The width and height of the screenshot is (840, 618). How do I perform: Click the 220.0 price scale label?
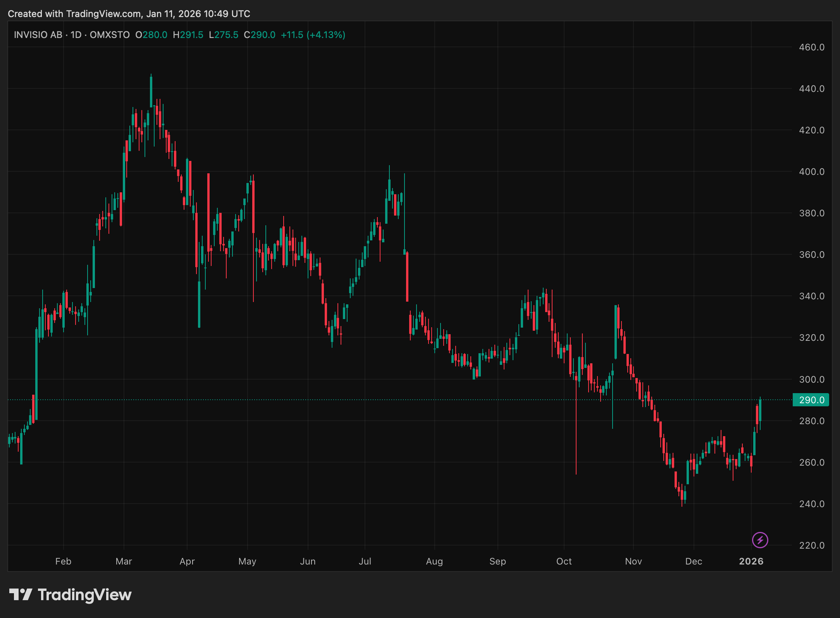pos(811,545)
